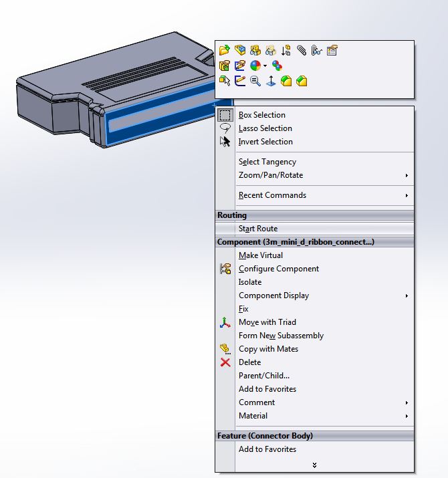
Task: Click the View Mates paperclip icon
Action: (302, 50)
